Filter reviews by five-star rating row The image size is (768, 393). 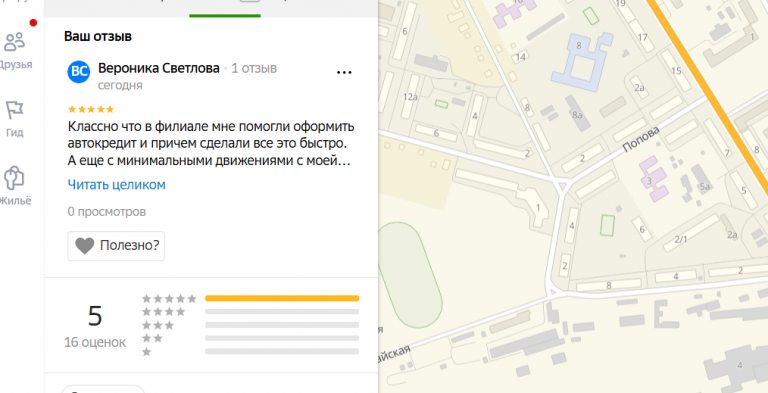pyautogui.click(x=250, y=298)
